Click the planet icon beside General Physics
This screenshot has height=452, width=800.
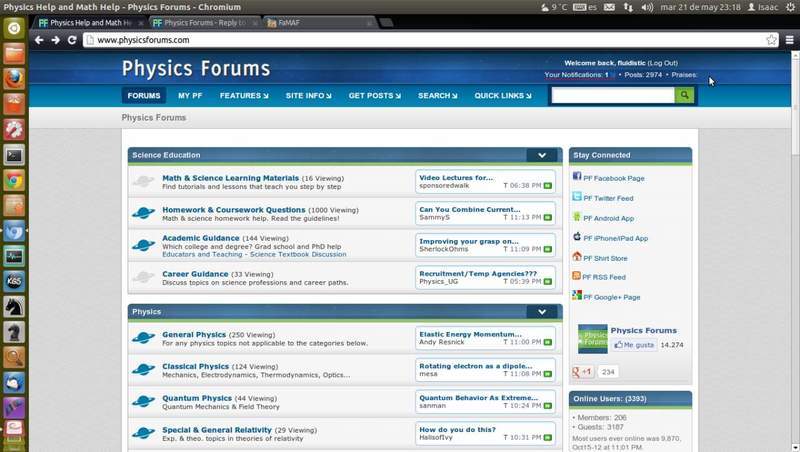pyautogui.click(x=143, y=337)
